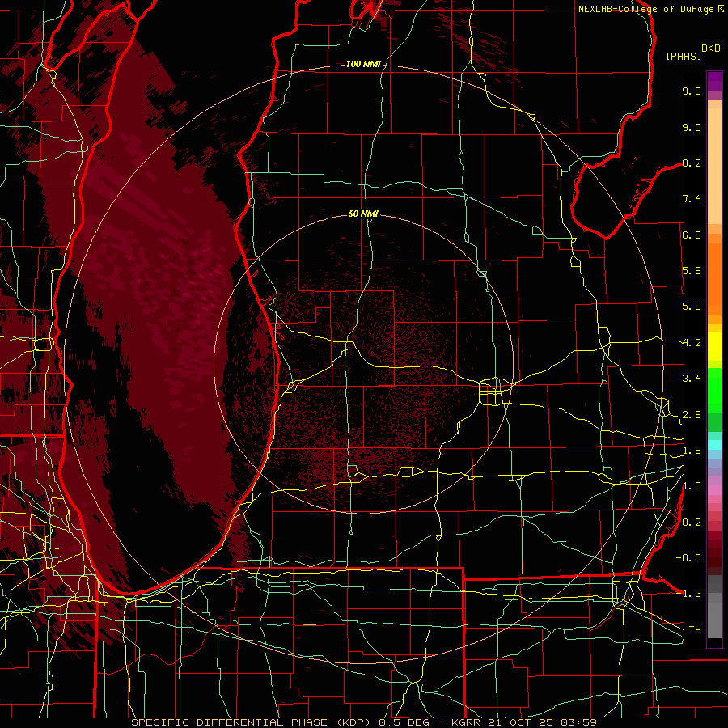Pick the gray band of the color scale
The height and width of the screenshot is (728, 728).
(x=714, y=607)
